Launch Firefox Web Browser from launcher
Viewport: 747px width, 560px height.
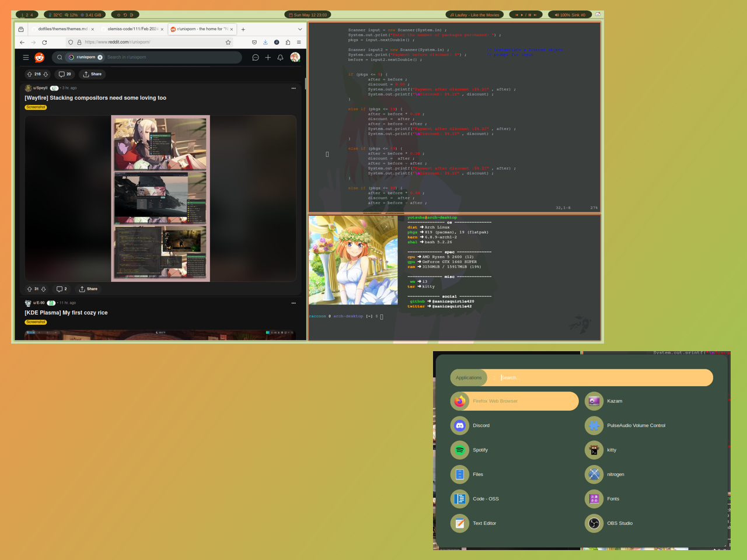[x=514, y=401]
